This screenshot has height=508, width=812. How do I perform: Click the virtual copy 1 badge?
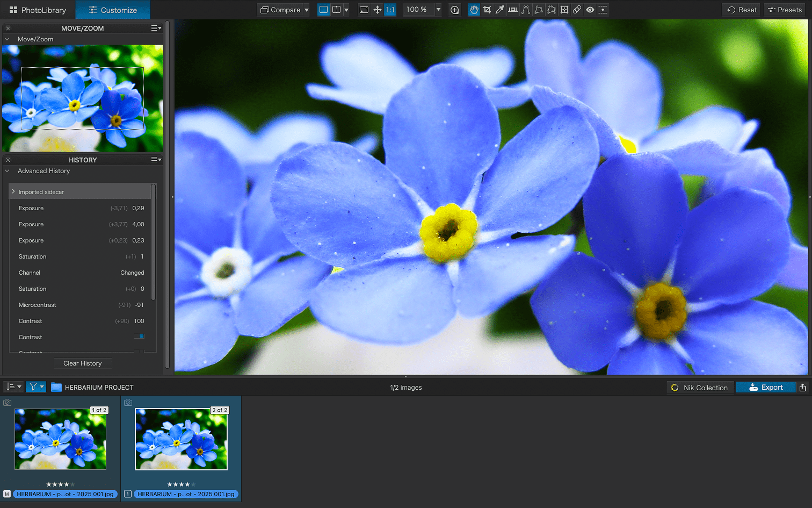point(128,493)
